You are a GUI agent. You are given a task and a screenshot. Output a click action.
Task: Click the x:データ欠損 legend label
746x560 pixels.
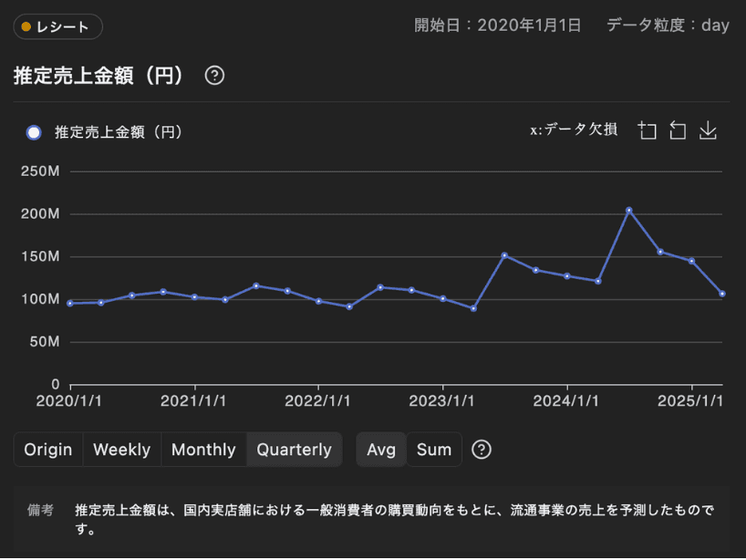(574, 130)
